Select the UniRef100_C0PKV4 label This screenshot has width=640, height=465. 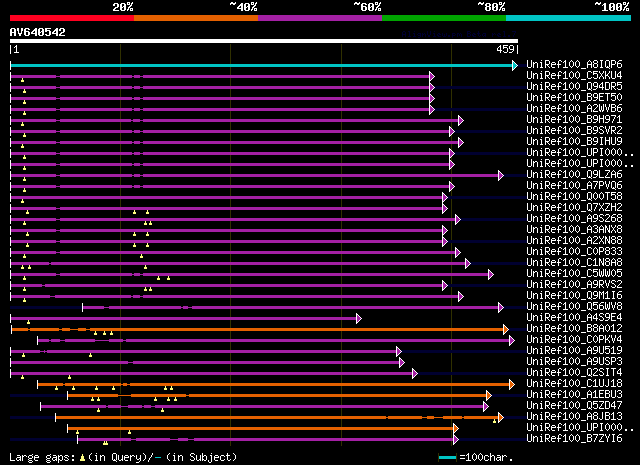coord(574,340)
